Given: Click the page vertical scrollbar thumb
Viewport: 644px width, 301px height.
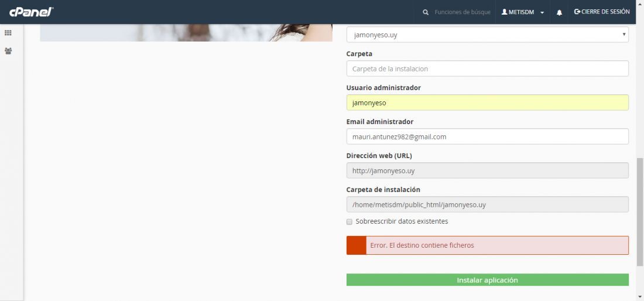Looking at the screenshot, I should (x=640, y=212).
